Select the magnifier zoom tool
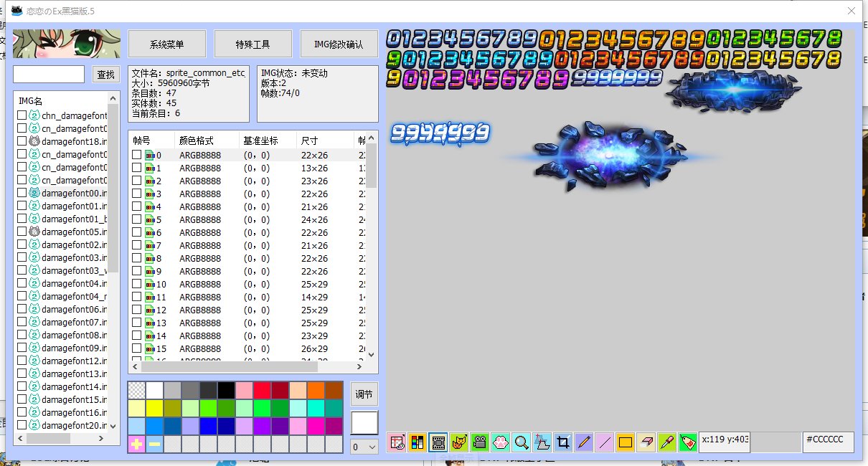The image size is (868, 466). coord(522,442)
